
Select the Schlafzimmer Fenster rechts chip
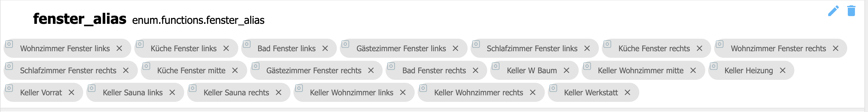click(x=68, y=70)
